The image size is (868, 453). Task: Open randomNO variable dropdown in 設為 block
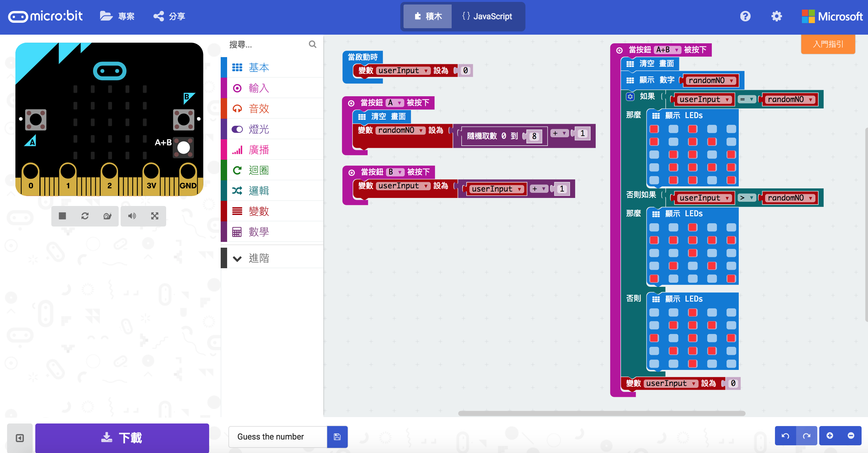(x=400, y=131)
